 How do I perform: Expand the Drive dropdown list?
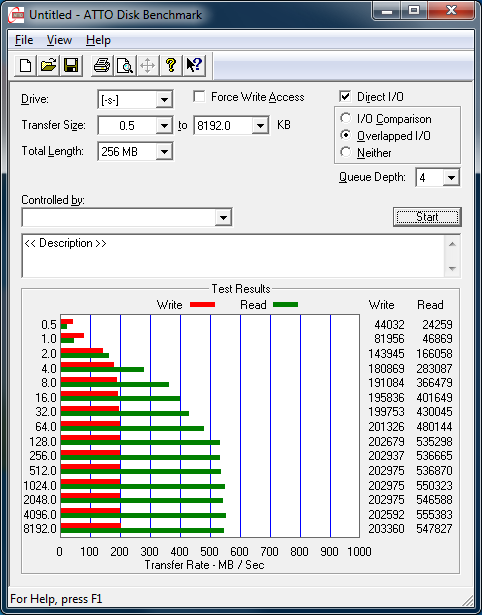[164, 100]
